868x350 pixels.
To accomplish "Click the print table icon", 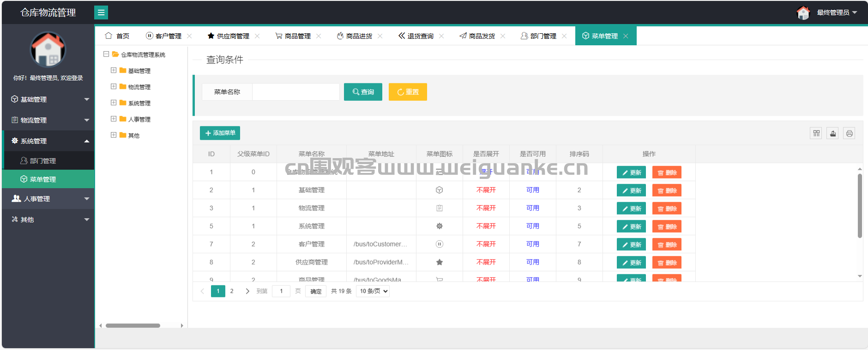I will coord(850,134).
